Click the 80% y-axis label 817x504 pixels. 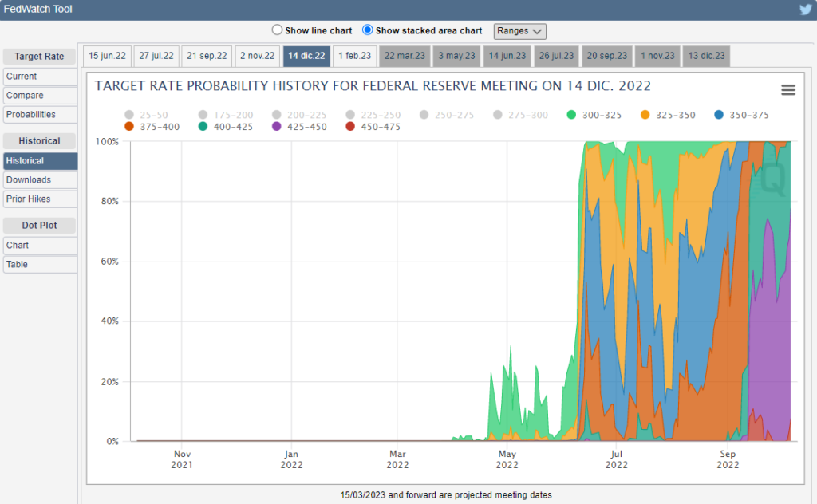[109, 201]
